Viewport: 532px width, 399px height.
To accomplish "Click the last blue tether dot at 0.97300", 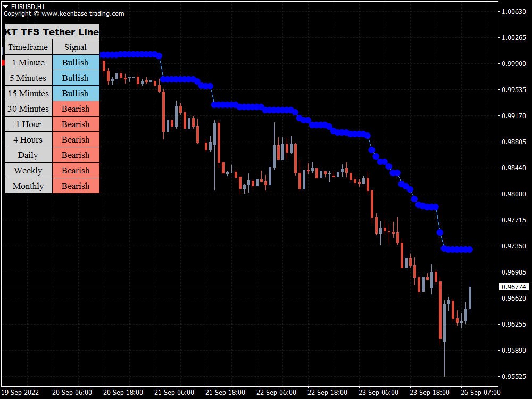I will coord(470,250).
